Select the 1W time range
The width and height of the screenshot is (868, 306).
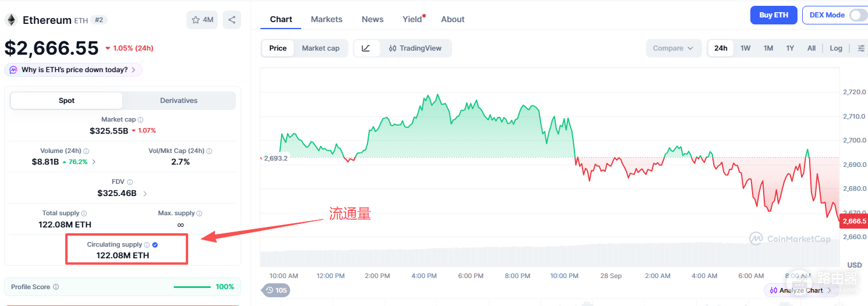(746, 48)
